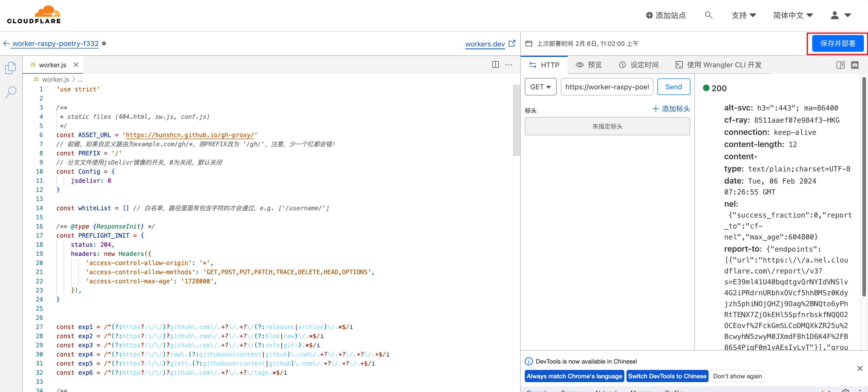
Task: Switch to the 预览 preview tab
Action: pos(588,65)
